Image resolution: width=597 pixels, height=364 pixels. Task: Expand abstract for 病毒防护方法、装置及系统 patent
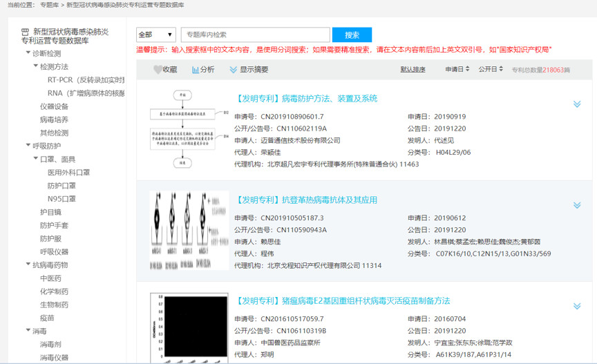pyautogui.click(x=577, y=104)
